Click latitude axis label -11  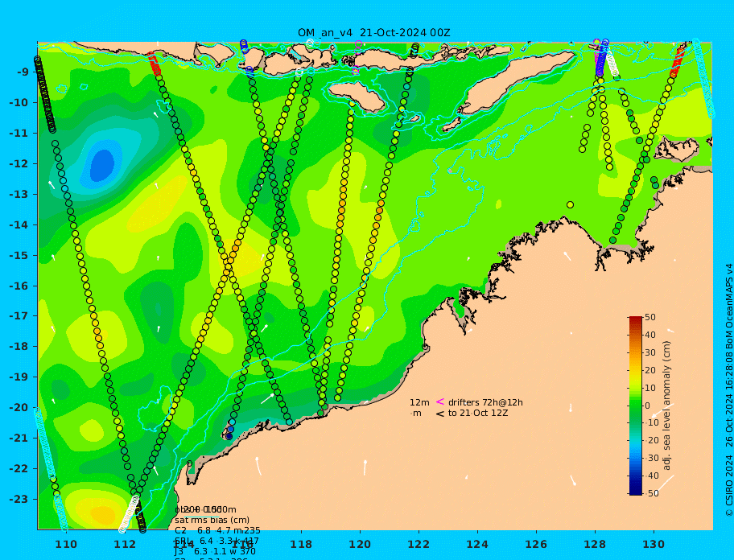click(x=19, y=134)
